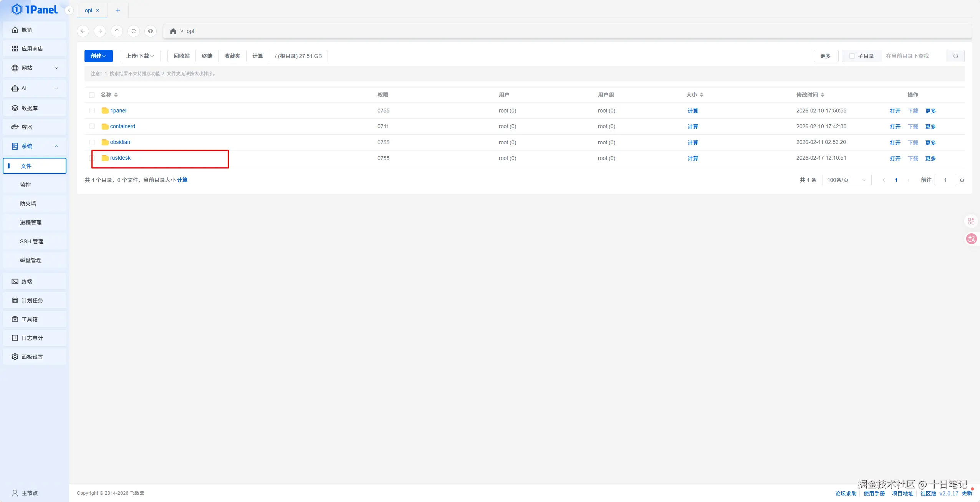This screenshot has width=980, height=502.
Task: Open the rustdesk folder link
Action: tap(120, 158)
